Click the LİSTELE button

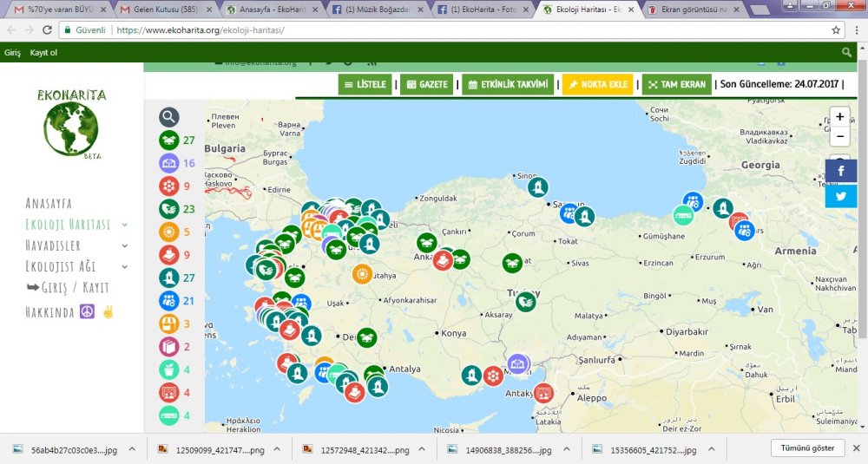point(365,85)
